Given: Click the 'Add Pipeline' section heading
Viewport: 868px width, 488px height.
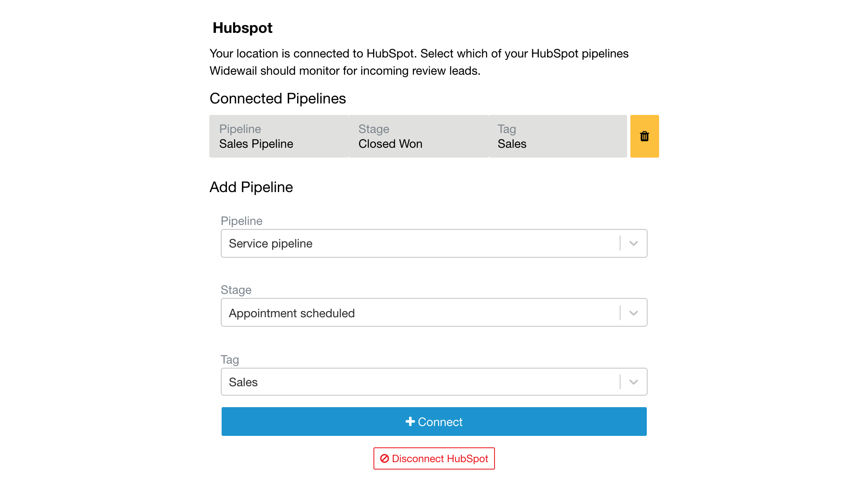Looking at the screenshot, I should tap(251, 187).
